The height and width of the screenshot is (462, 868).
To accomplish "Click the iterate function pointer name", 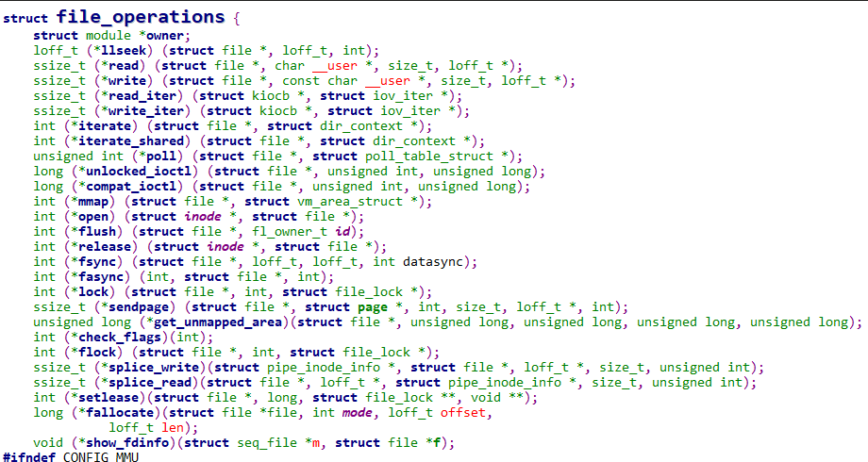I will [x=105, y=125].
